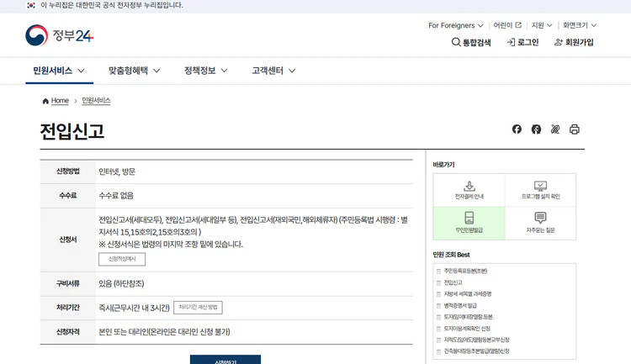The image size is (631, 364).
Task: Open 무인민원발급 shortcut
Action: click(x=469, y=222)
